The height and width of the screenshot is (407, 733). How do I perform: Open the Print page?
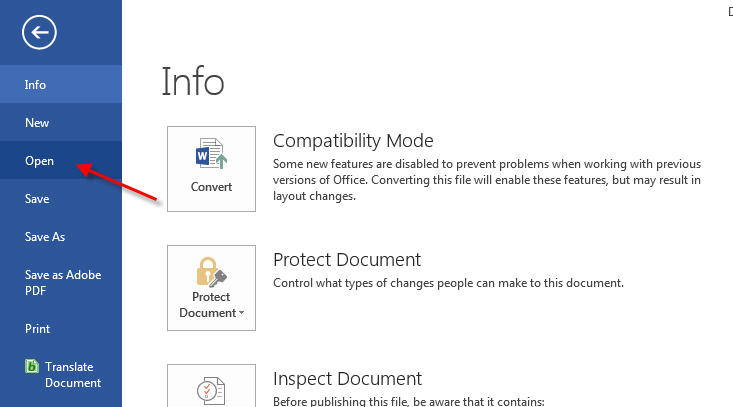click(x=37, y=328)
